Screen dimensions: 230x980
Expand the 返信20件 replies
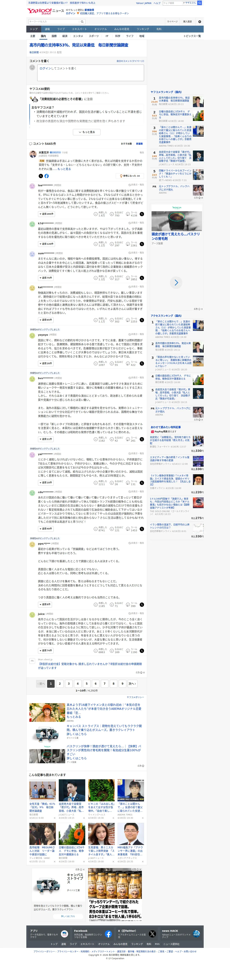45,364
